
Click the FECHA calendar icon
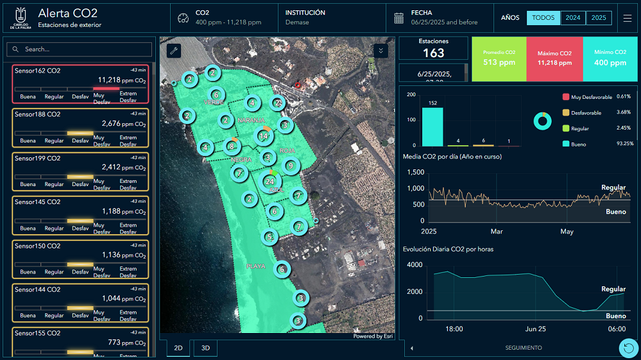point(399,18)
